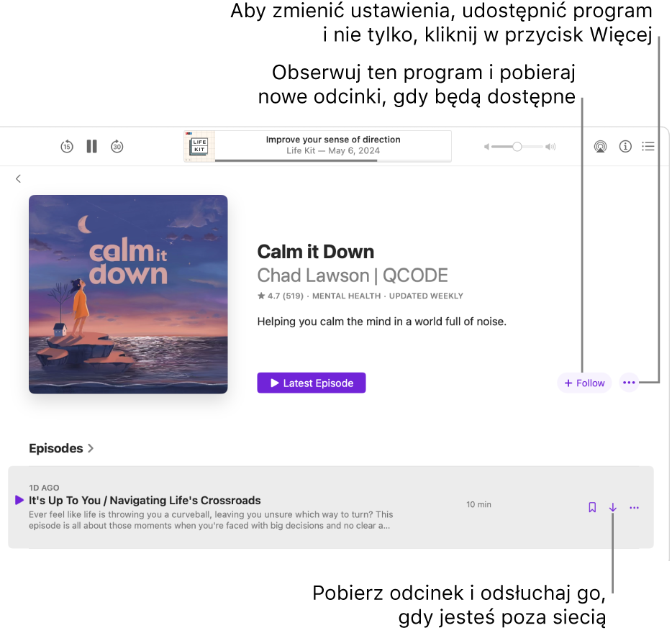Play the Latest Episode
The image size is (672, 633).
312,383
